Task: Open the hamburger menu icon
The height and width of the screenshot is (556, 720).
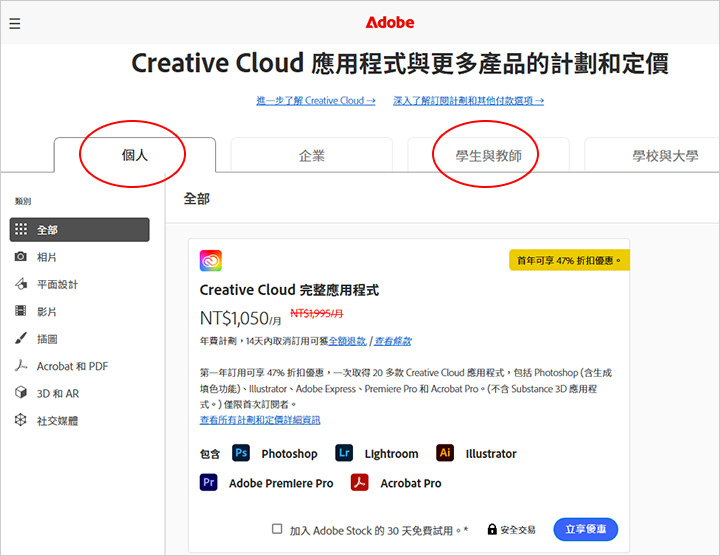Action: pyautogui.click(x=15, y=23)
